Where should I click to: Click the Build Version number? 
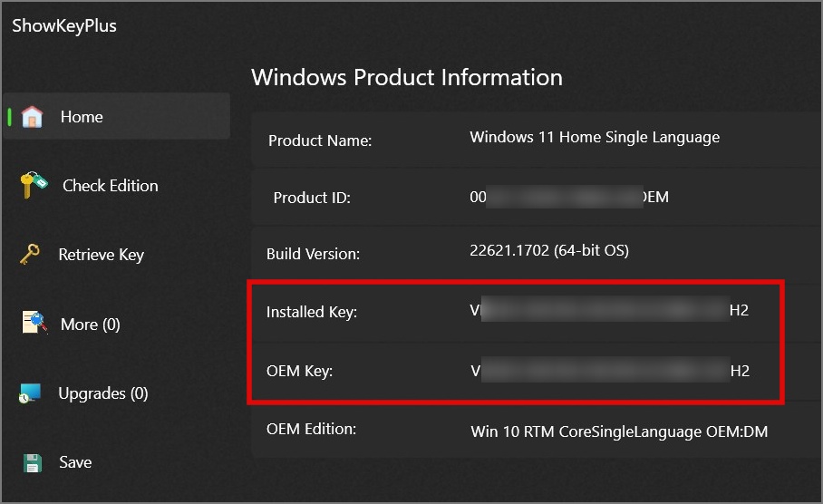coord(549,250)
